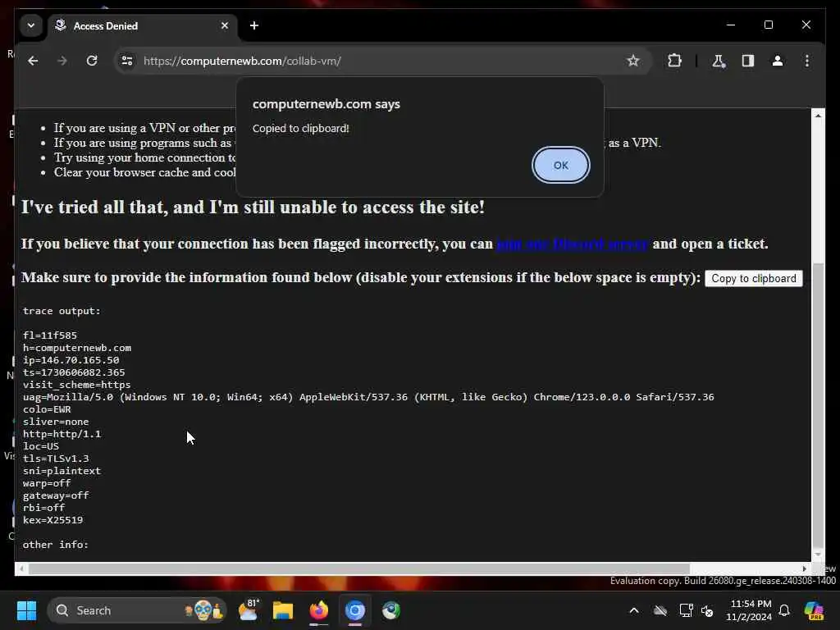
Task: Click the 'trace output:' label
Action: [62, 311]
